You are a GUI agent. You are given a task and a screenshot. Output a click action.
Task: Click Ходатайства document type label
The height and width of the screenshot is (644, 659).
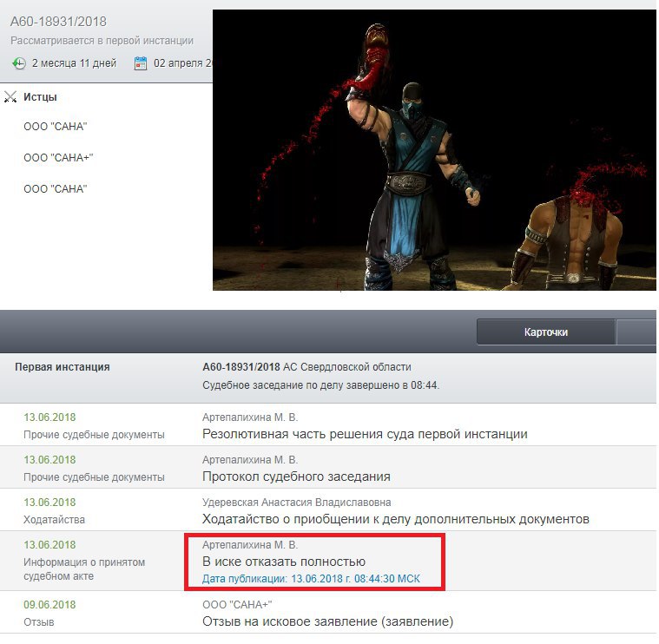pos(54,520)
